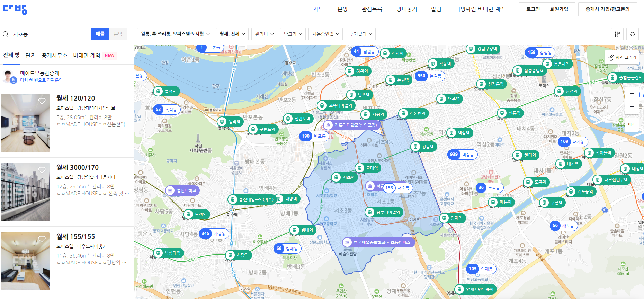Click the 매봉역 subway marker
Image resolution: width=644 pixels, height=299 pixels.
(x=501, y=202)
